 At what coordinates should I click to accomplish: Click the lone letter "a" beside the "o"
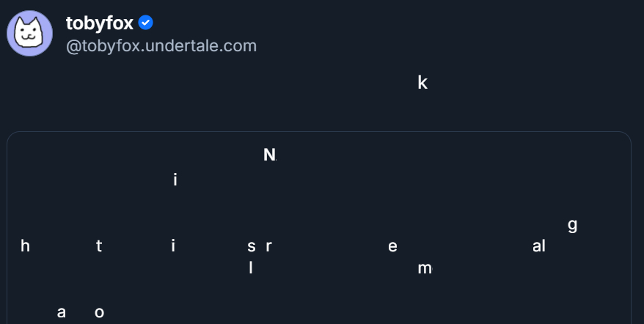(62, 313)
